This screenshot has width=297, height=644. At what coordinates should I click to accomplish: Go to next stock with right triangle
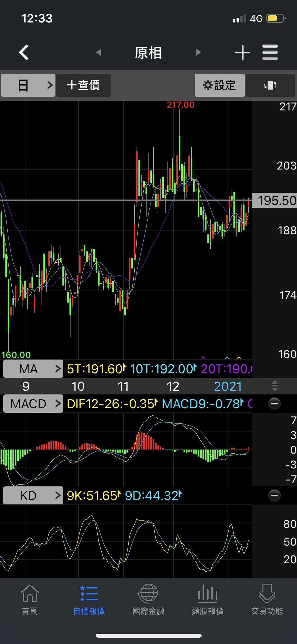pyautogui.click(x=199, y=52)
